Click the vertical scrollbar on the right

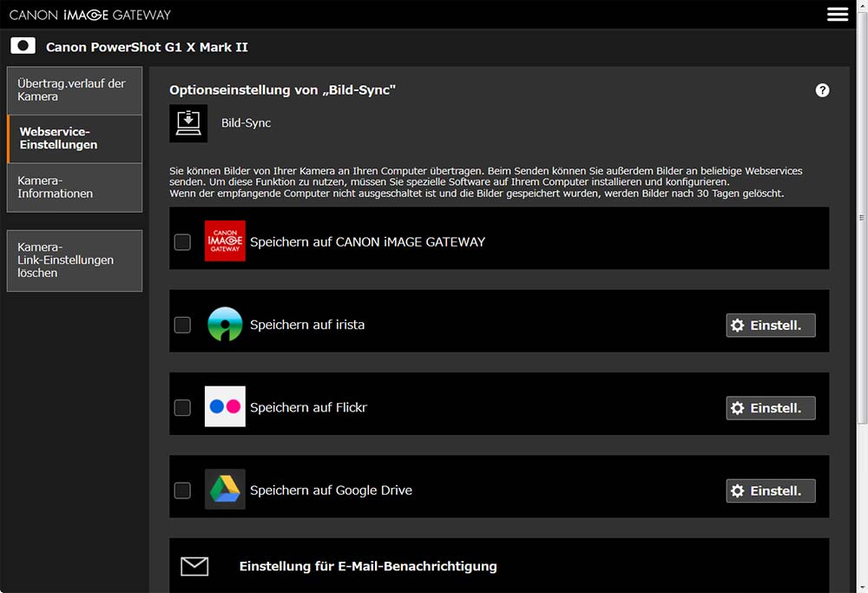861,217
